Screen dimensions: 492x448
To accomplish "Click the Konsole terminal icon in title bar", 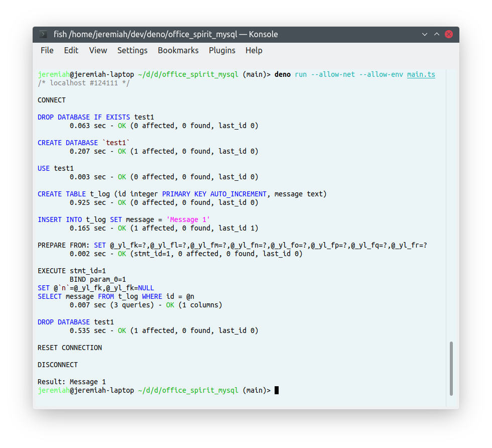I will coord(44,35).
